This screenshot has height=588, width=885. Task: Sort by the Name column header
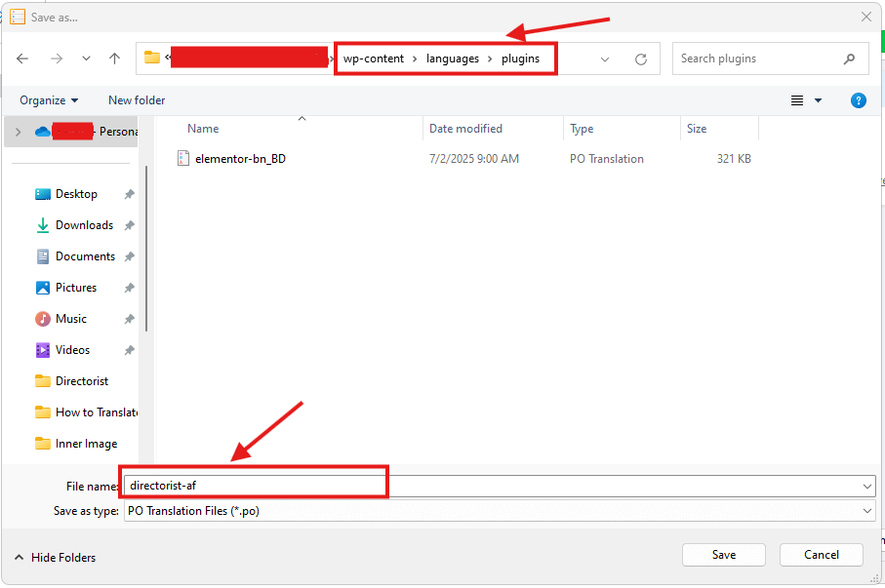click(x=202, y=128)
